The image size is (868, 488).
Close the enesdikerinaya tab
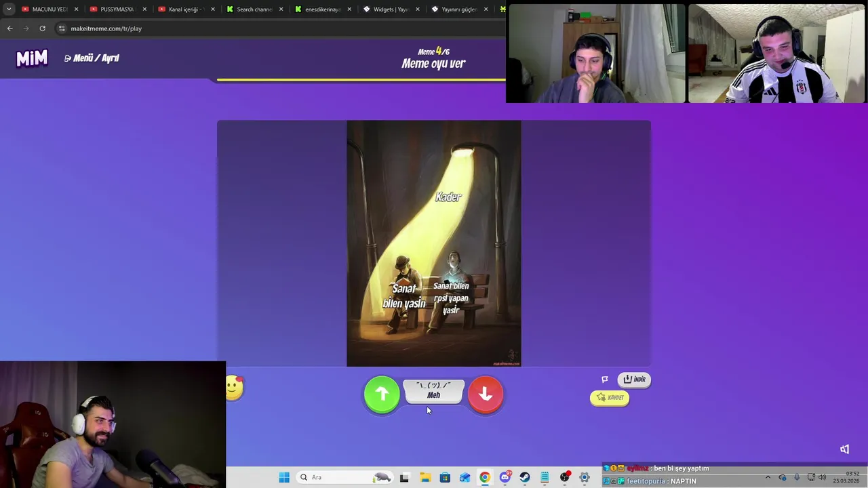[350, 9]
